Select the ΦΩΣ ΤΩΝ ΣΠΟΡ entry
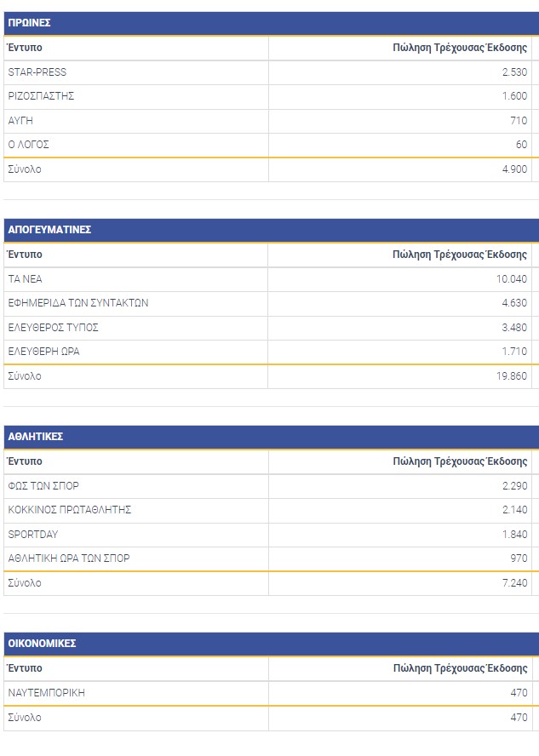 point(43,486)
